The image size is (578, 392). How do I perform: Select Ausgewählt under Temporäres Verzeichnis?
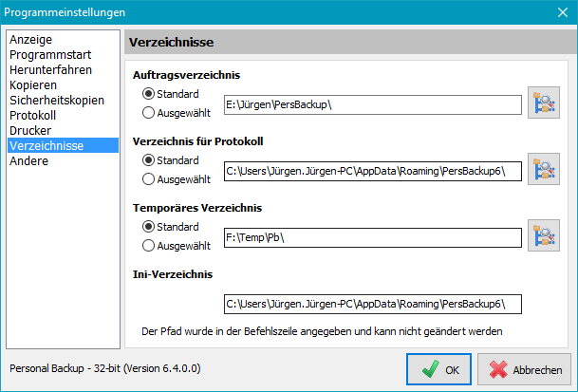(x=177, y=246)
